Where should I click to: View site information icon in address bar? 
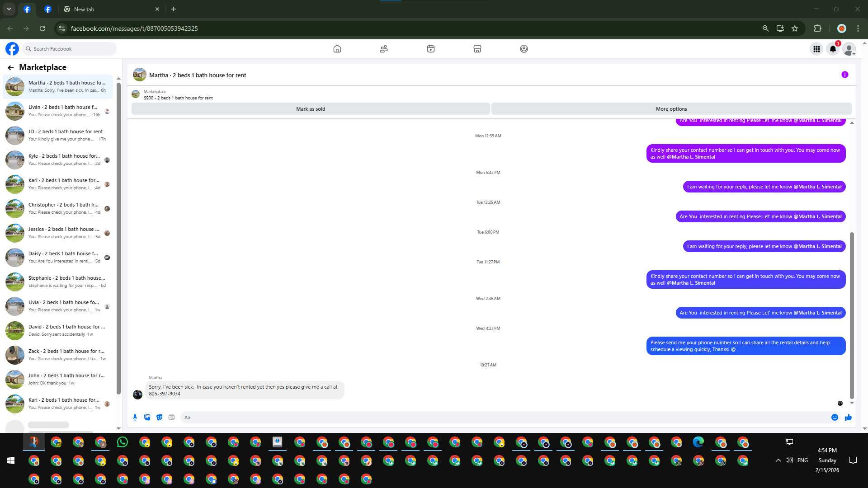pyautogui.click(x=62, y=28)
